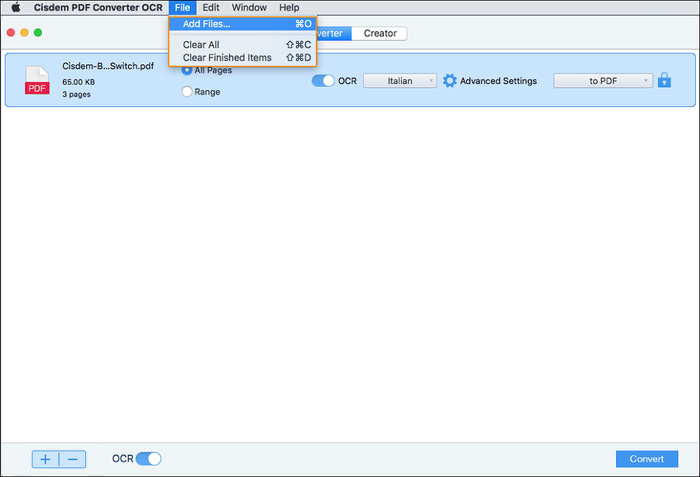700x477 pixels.
Task: Select the All Pages radio button
Action: point(187,70)
